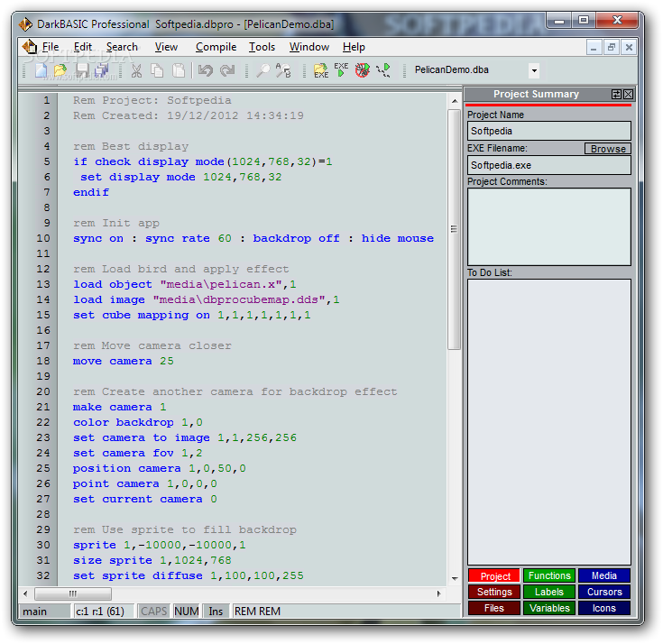Switch to the Files panel tab
The height and width of the screenshot is (644, 663).
pyautogui.click(x=494, y=608)
